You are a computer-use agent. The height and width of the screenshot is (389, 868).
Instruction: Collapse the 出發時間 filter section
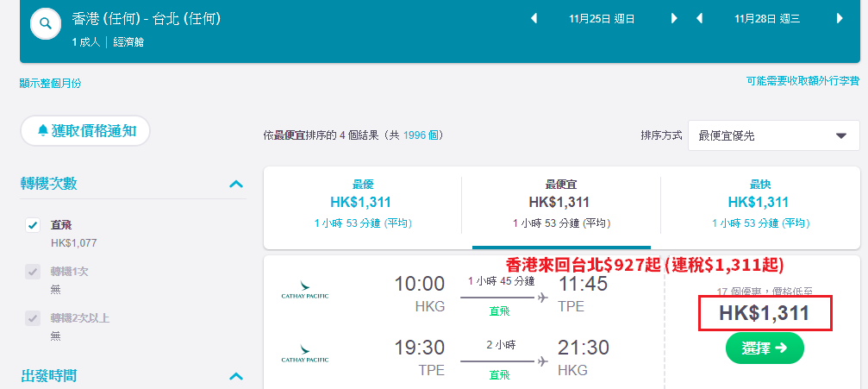point(236,377)
